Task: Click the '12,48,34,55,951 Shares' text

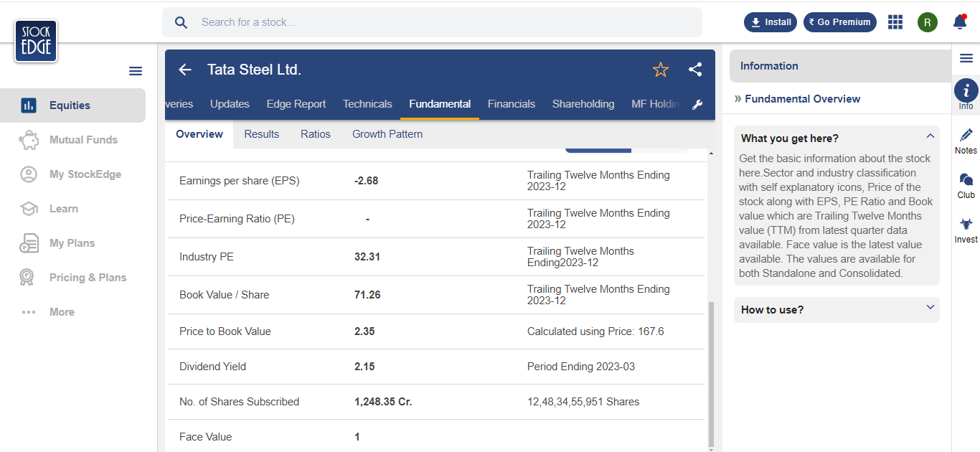Action: click(x=583, y=402)
